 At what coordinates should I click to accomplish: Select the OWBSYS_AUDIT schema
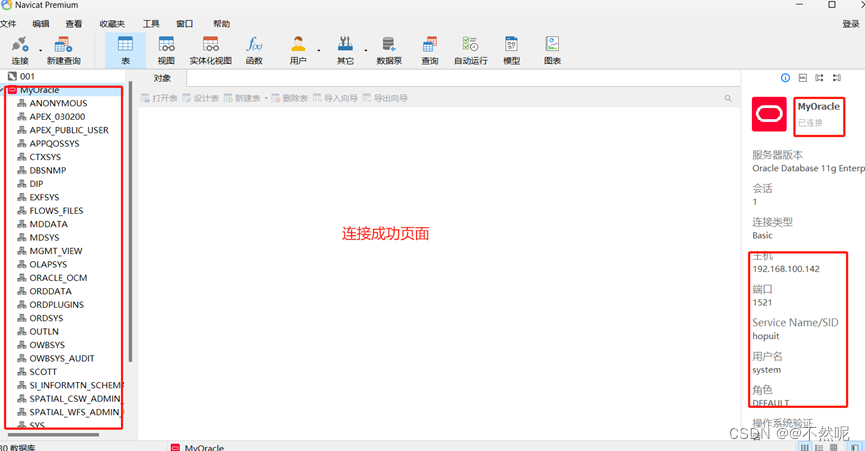(x=62, y=358)
